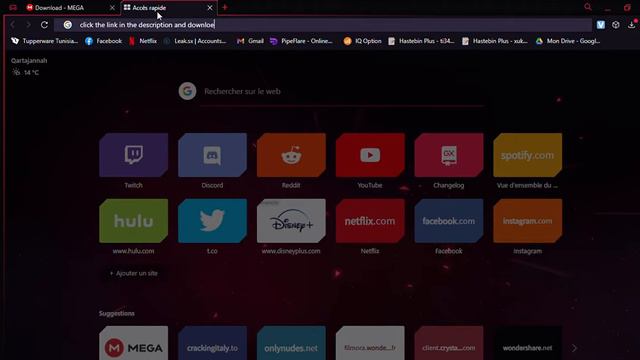Open the Gmail bookmark
The image size is (640, 360).
pos(250,41)
